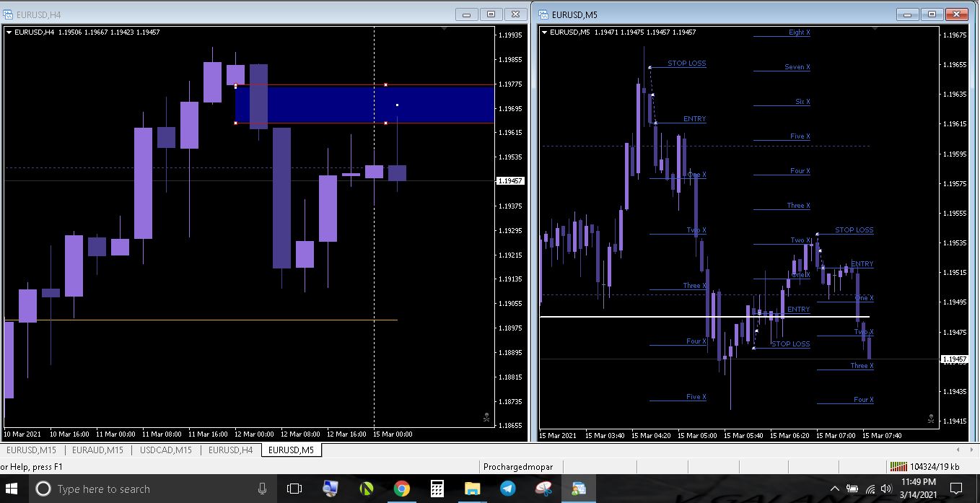
Task: Select the EURUSD,M5 chart tab
Action: pyautogui.click(x=291, y=450)
